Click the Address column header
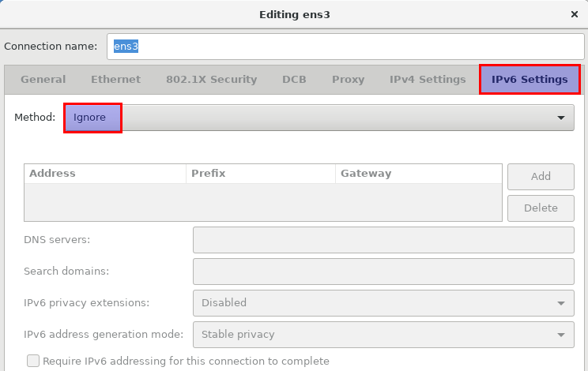This screenshot has height=371, width=588. click(104, 174)
